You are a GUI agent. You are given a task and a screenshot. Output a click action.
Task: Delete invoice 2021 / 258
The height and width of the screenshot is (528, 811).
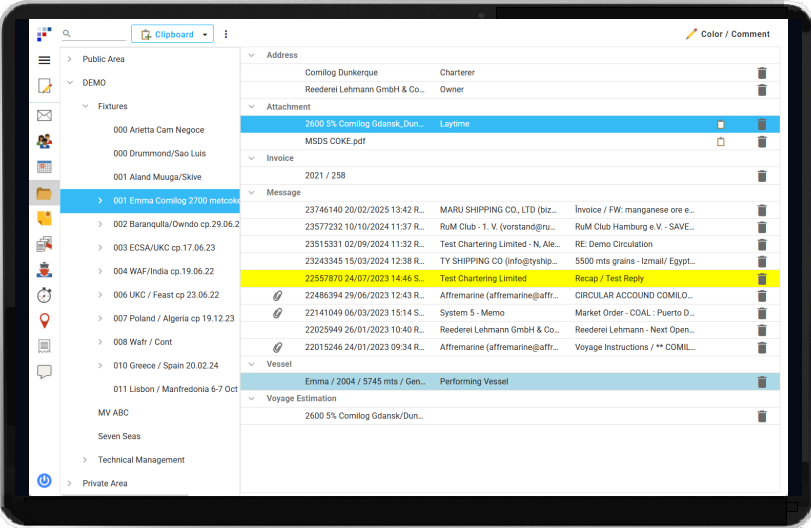click(762, 176)
